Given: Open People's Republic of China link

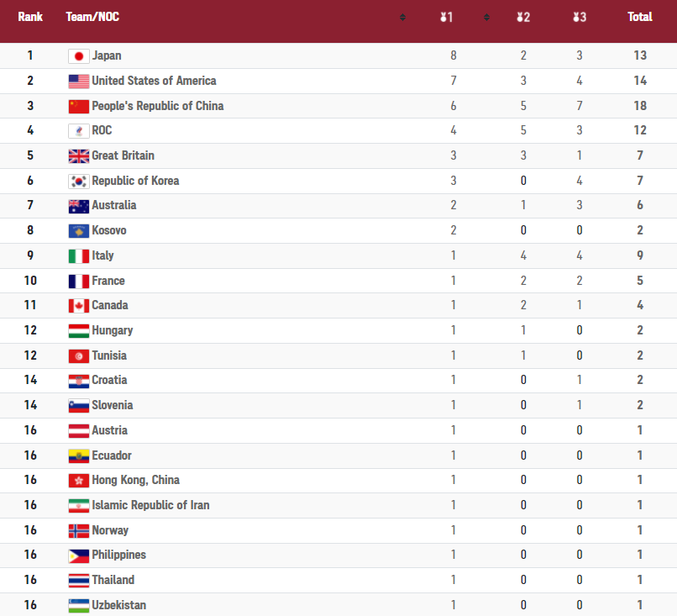Looking at the screenshot, I should (x=158, y=106).
